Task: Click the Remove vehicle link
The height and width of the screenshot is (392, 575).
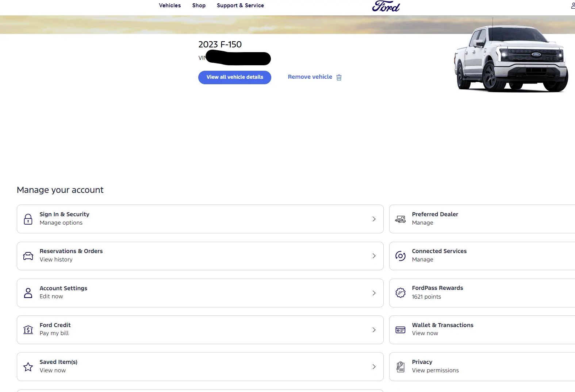Action: point(310,77)
